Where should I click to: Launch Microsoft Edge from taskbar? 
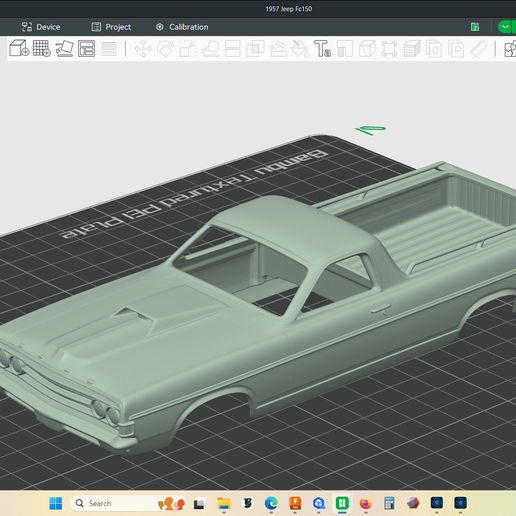click(x=271, y=503)
